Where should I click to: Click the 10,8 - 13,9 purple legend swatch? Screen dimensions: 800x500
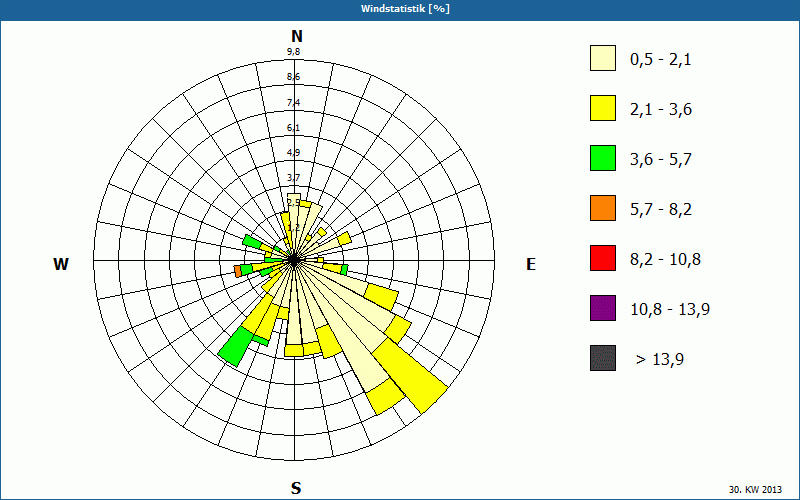click(x=603, y=308)
